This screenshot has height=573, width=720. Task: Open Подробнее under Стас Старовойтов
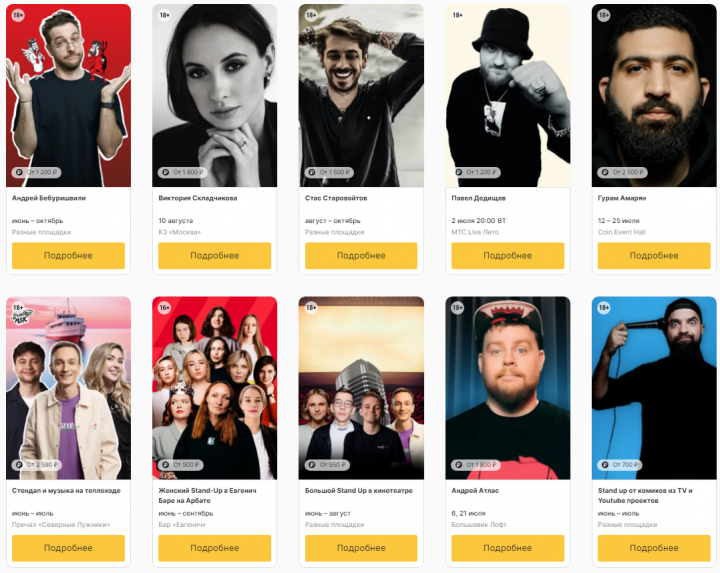(361, 256)
